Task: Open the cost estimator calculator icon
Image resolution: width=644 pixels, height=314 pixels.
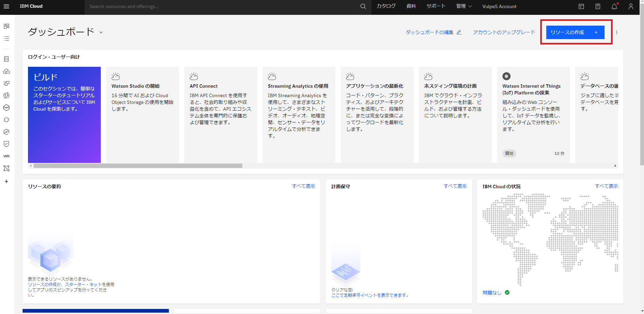Action: (598, 6)
